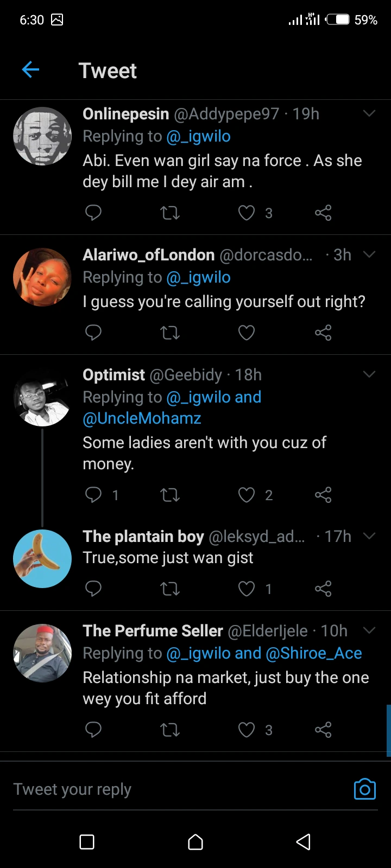Image resolution: width=391 pixels, height=868 pixels.
Task: Reply to Onlinepesin's tweet
Action: [93, 213]
